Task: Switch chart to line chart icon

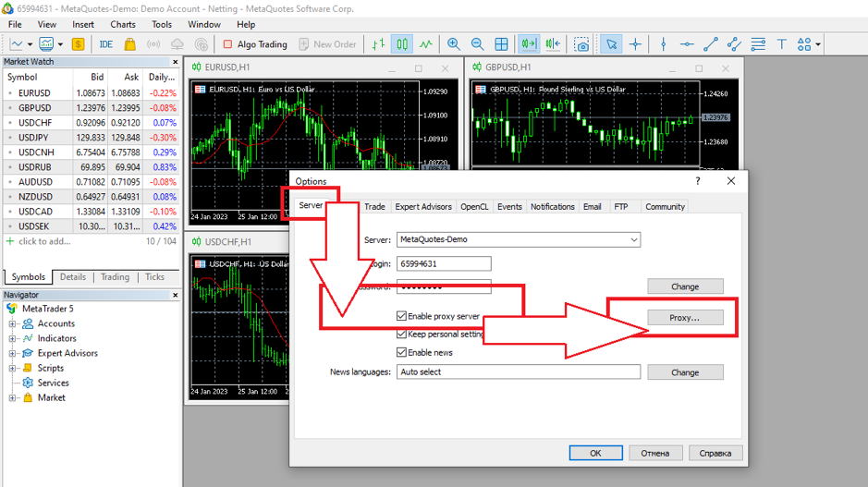Action: click(426, 44)
